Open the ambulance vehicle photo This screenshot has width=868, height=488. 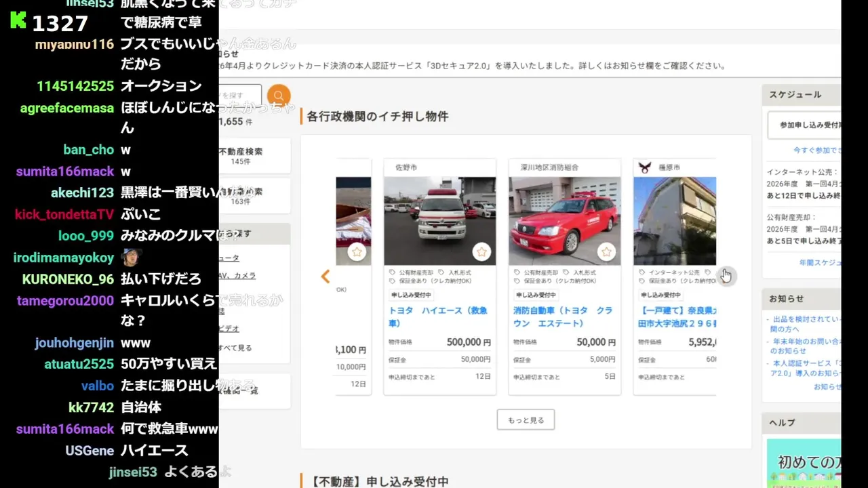(439, 221)
